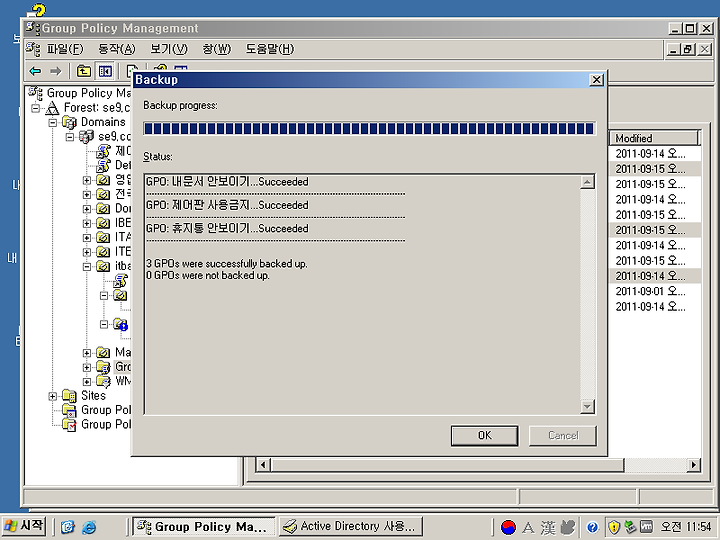Screen dimensions: 720x540
Task: Select the Dom... OU folder icon
Action: pyautogui.click(x=103, y=209)
